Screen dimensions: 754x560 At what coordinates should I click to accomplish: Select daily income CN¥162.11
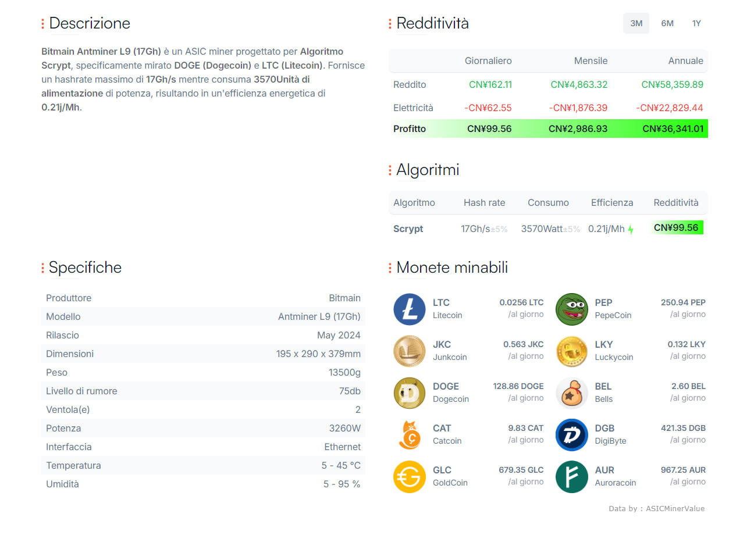pos(490,85)
